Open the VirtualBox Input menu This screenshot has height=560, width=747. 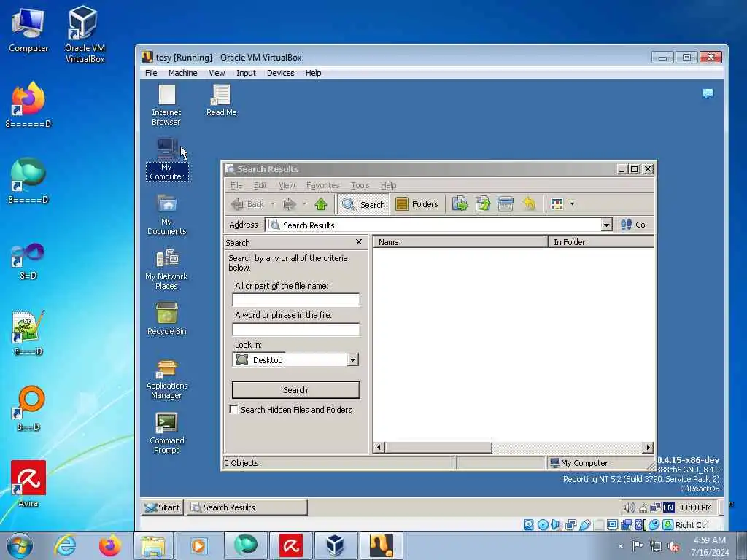click(246, 73)
